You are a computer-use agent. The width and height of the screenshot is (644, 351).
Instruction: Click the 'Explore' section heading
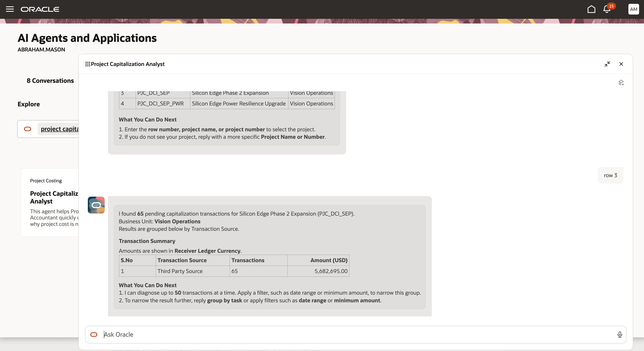(29, 104)
